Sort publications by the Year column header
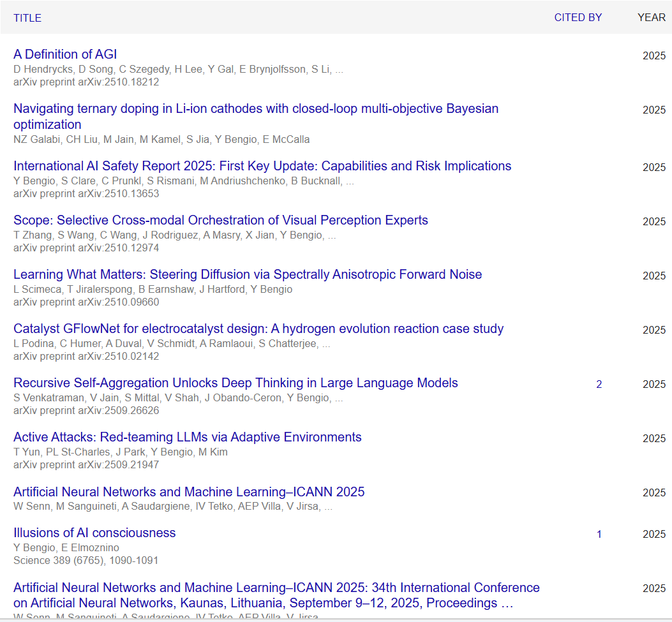Image resolution: width=672 pixels, height=622 pixels. pyautogui.click(x=651, y=17)
